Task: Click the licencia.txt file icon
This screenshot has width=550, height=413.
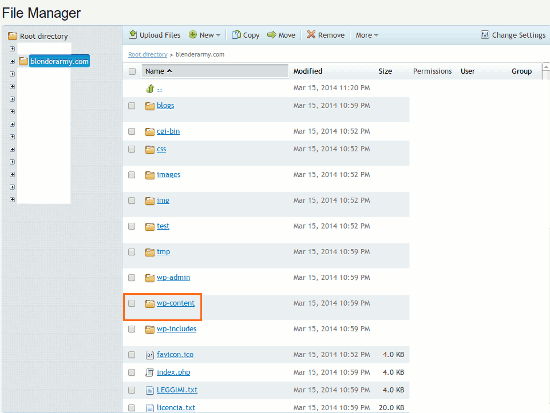Action: click(150, 408)
